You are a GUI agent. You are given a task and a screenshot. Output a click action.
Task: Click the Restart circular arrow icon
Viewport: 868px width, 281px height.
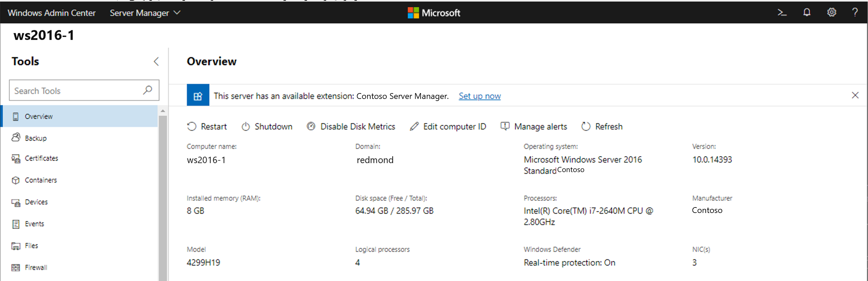pos(191,126)
